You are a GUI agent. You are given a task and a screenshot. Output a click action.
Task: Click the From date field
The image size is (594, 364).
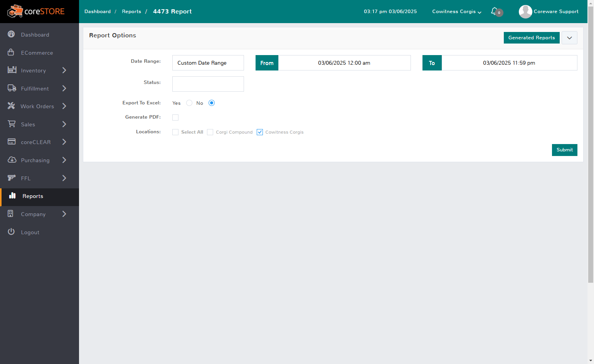pos(344,63)
